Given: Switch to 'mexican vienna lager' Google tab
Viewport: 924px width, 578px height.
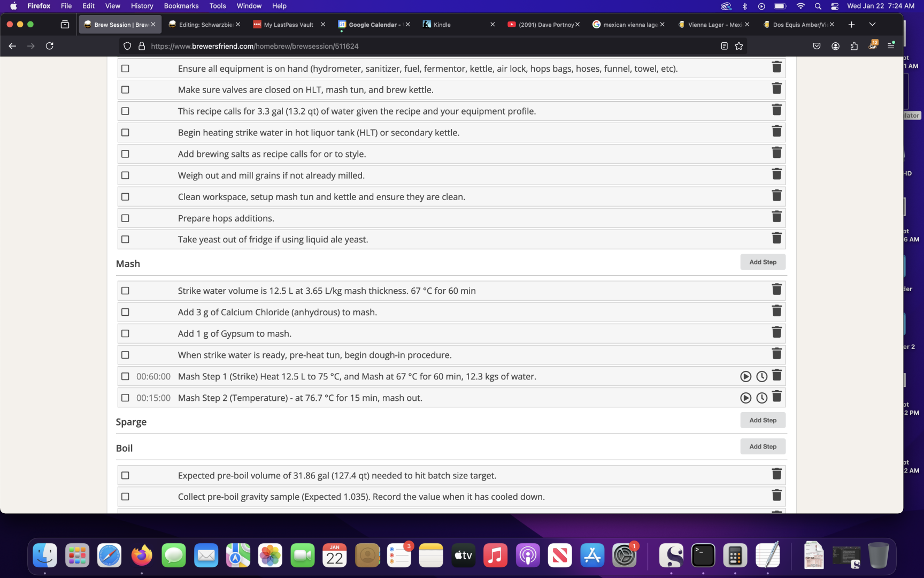Looking at the screenshot, I should coord(628,25).
